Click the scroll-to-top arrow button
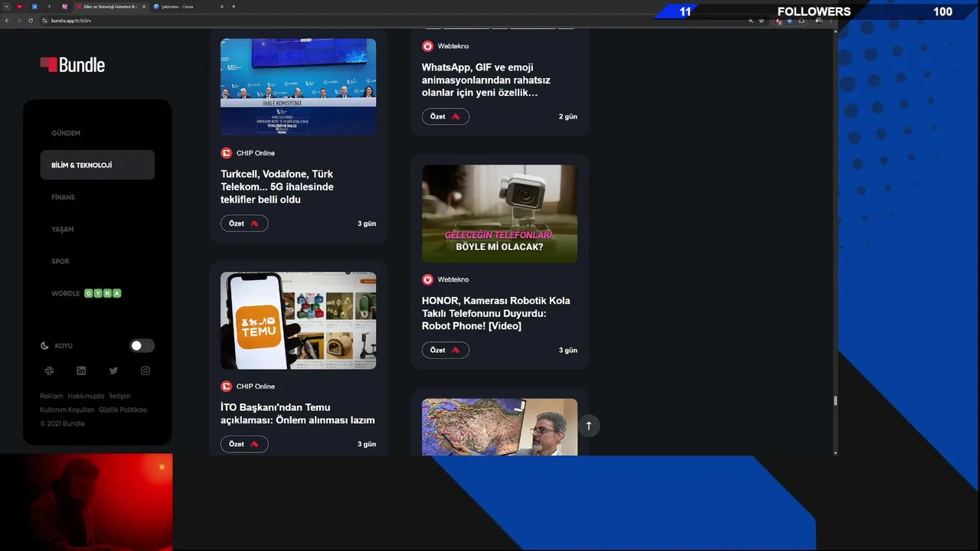980x551 pixels. (x=589, y=425)
